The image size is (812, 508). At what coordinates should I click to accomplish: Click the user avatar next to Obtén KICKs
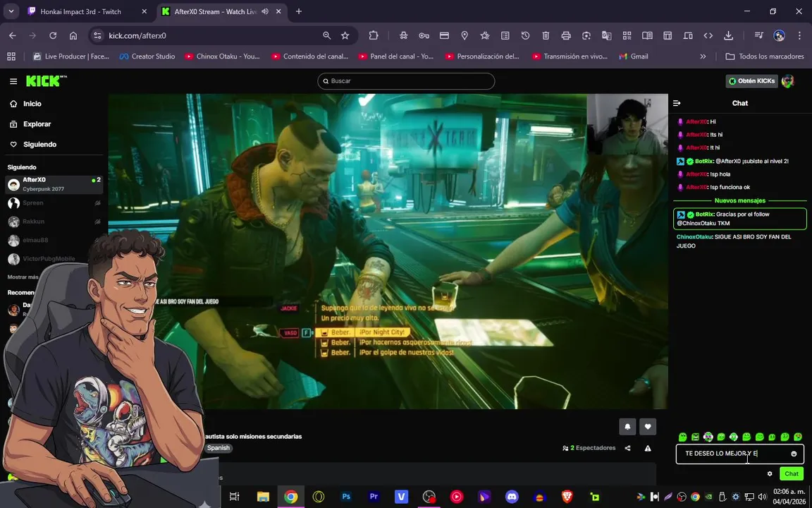(787, 81)
